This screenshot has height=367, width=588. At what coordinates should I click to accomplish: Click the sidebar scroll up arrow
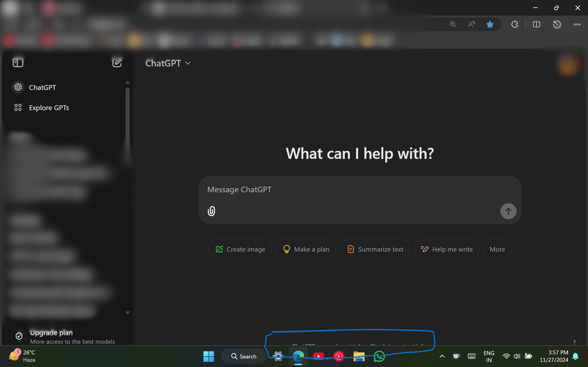click(x=127, y=82)
